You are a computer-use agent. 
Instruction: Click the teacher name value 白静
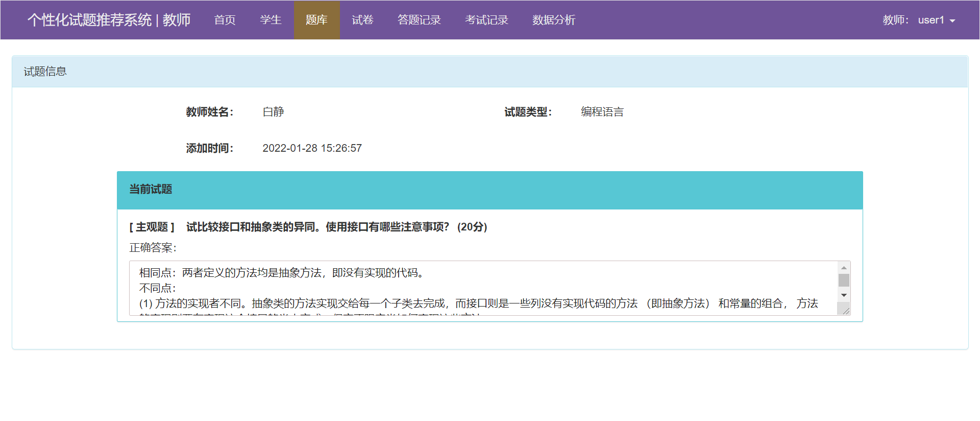(x=273, y=112)
